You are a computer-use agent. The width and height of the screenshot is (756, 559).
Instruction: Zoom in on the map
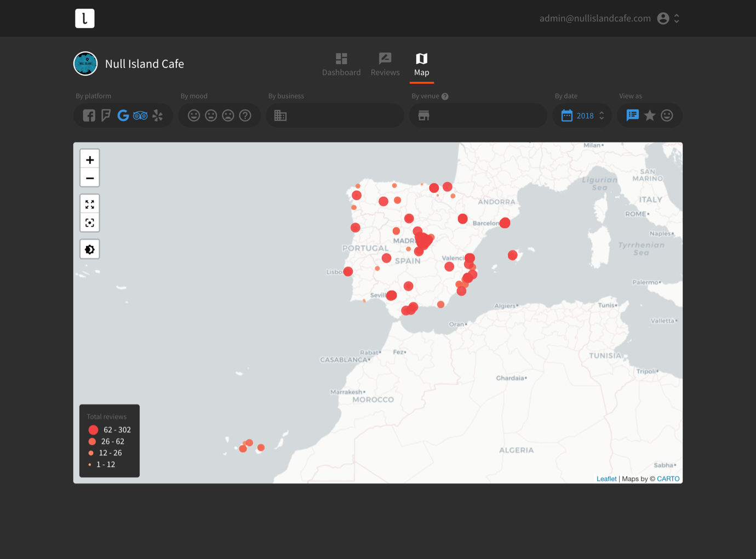point(90,160)
